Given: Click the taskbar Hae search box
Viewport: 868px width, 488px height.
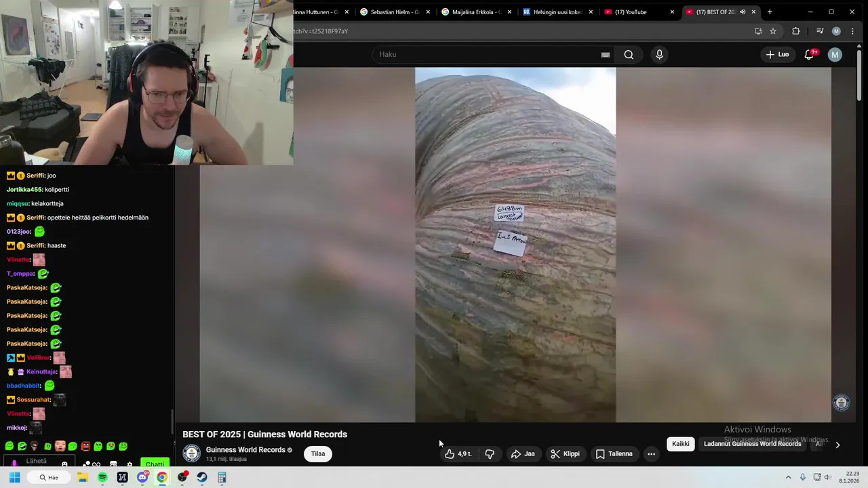Looking at the screenshot, I should (49, 477).
